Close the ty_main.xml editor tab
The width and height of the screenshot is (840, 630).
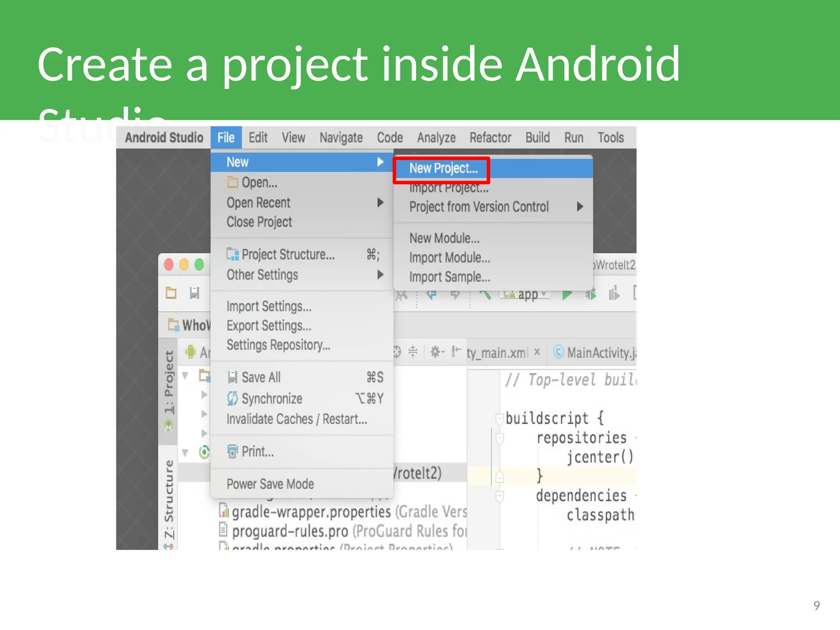(537, 352)
